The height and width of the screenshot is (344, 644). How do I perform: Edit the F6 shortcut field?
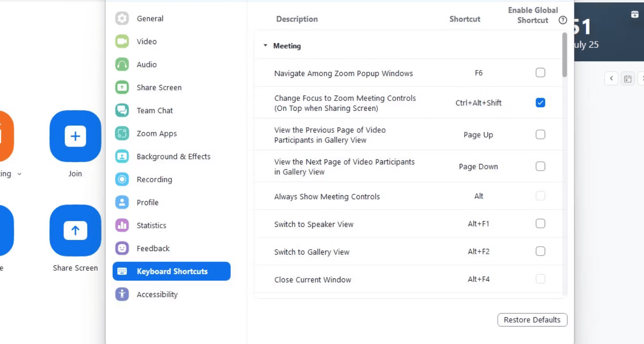[x=479, y=72]
